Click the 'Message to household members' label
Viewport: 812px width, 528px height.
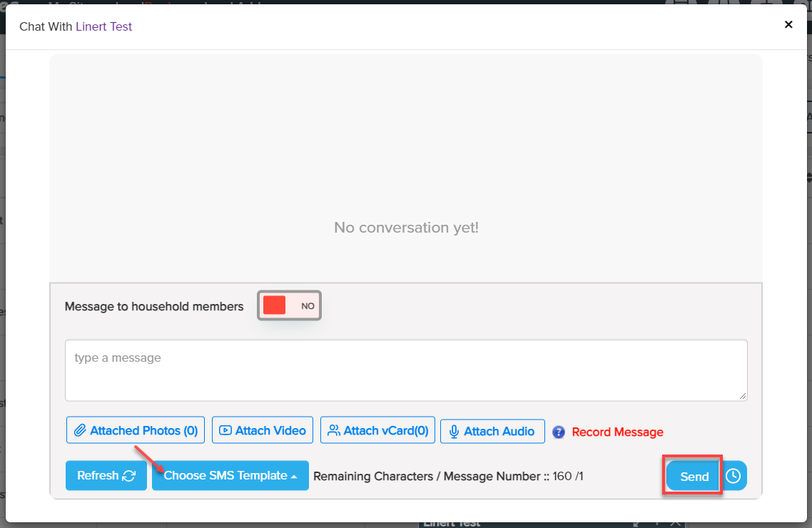pyautogui.click(x=154, y=306)
